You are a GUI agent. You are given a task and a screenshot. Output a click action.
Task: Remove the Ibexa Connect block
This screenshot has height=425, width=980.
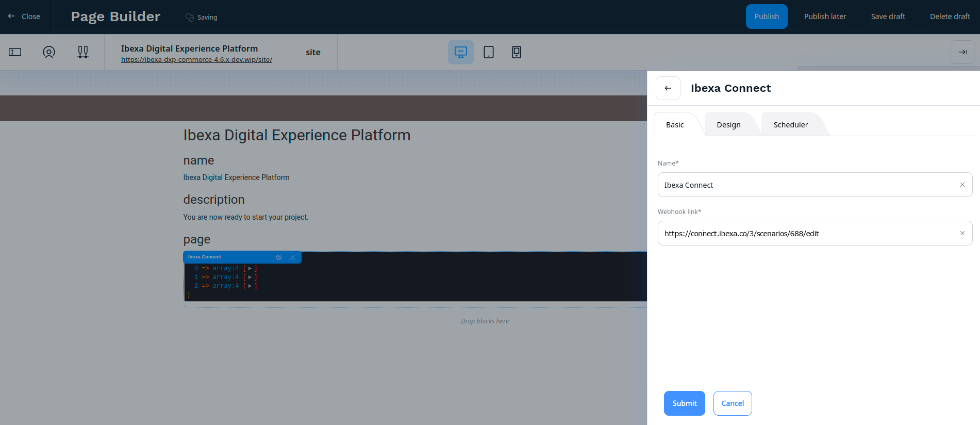click(293, 257)
